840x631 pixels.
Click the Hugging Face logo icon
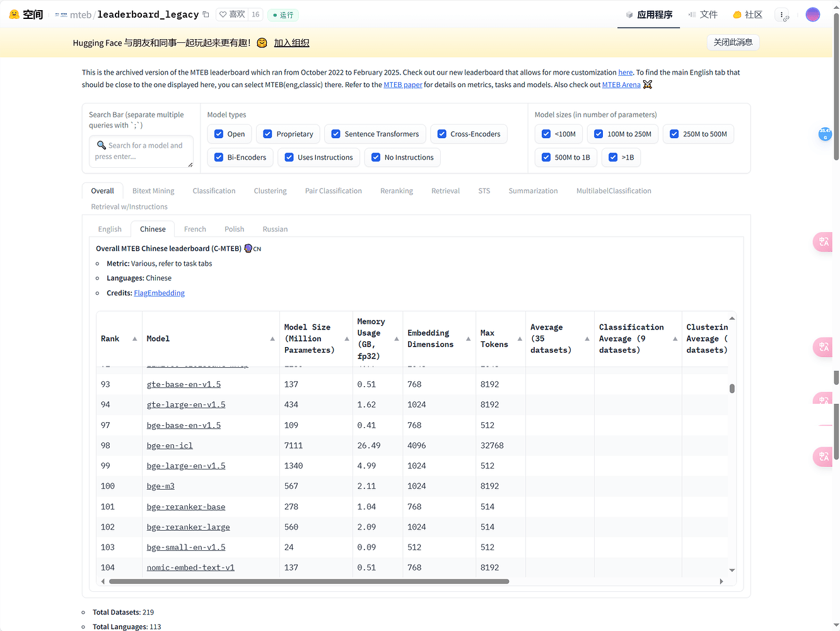tap(14, 15)
